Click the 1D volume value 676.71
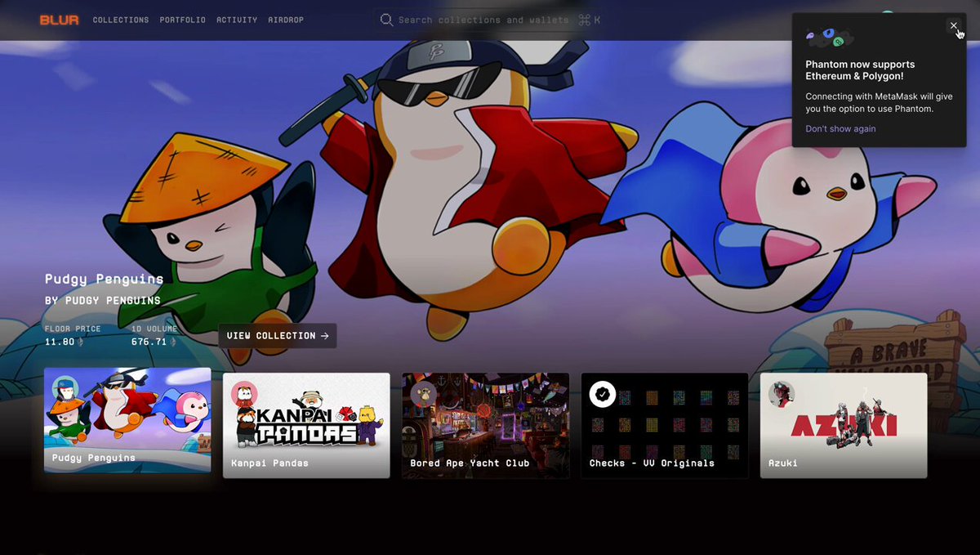Viewport: 980px width, 555px height. tap(149, 342)
